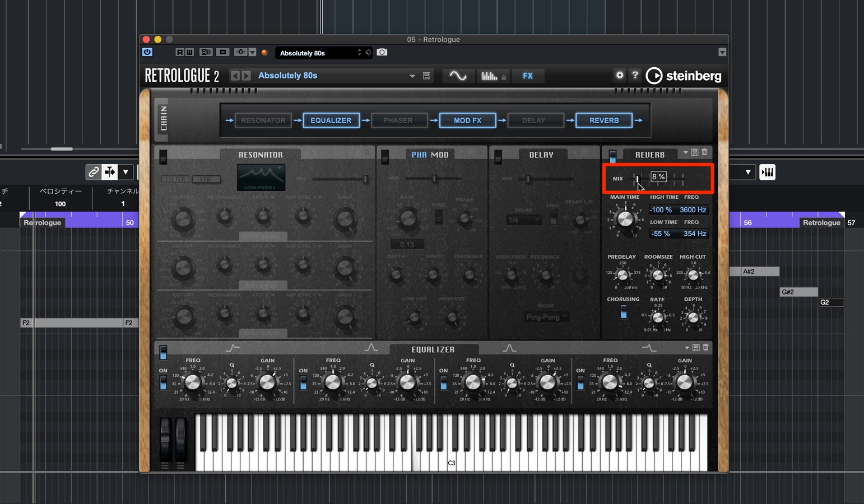This screenshot has width=864, height=504.
Task: Open the Equalizer section preset dropdown arrow
Action: [x=687, y=348]
